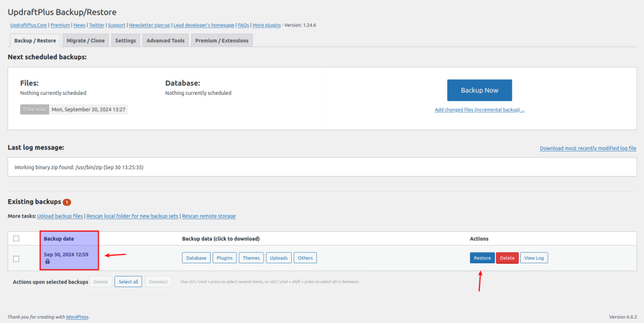Open the UpdraftPlus.Com link
Screen dimensions: 644x323
point(28,25)
